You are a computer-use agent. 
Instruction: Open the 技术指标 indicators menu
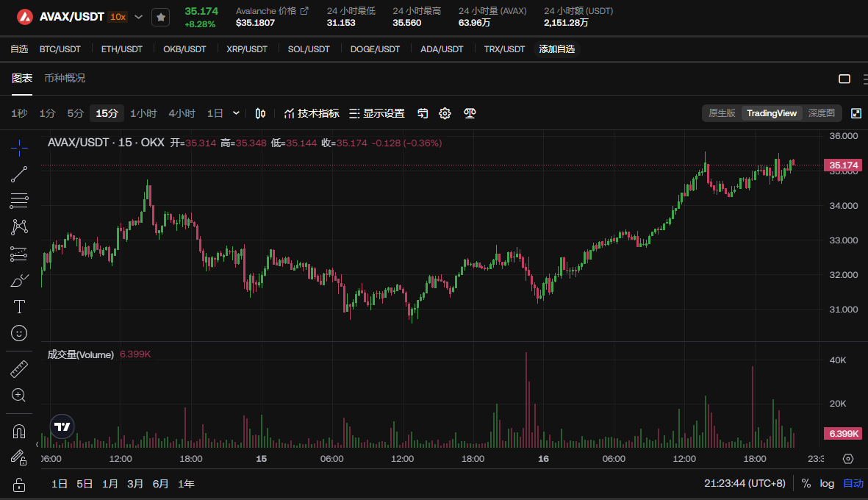[312, 113]
